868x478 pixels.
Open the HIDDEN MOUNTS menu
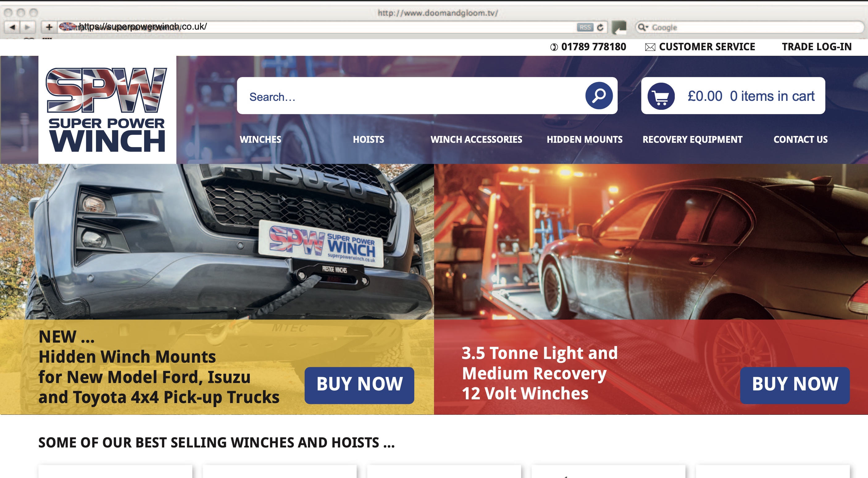click(x=584, y=139)
